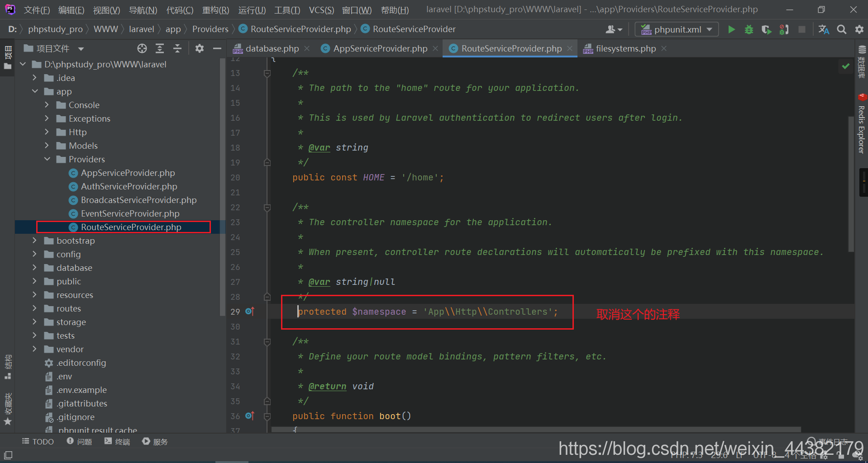Image resolution: width=868 pixels, height=463 pixels.
Task: Open the 服务 services tool window
Action: [x=155, y=441]
